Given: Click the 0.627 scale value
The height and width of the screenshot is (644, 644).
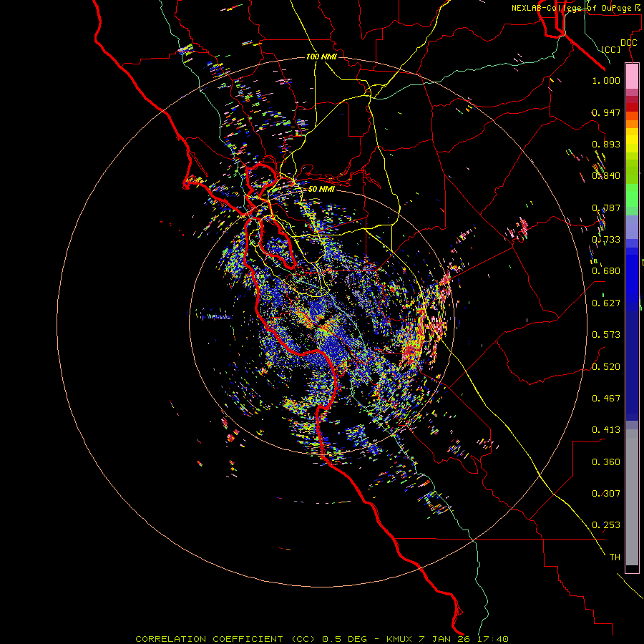Looking at the screenshot, I should click(x=606, y=303).
